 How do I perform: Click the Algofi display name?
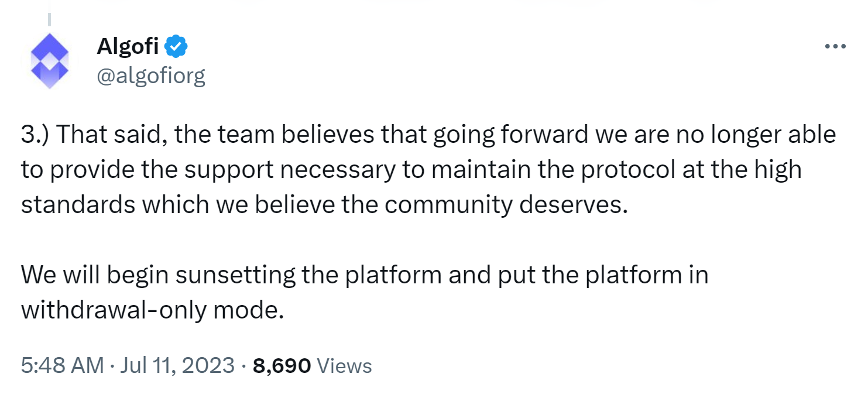pyautogui.click(x=128, y=46)
